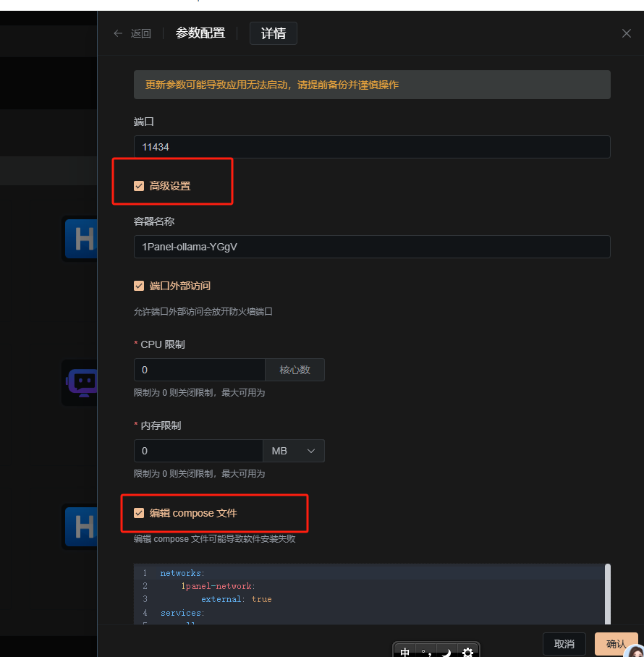This screenshot has width=644, height=657.
Task: Confirm changes with the 确认 button
Action: [x=616, y=644]
